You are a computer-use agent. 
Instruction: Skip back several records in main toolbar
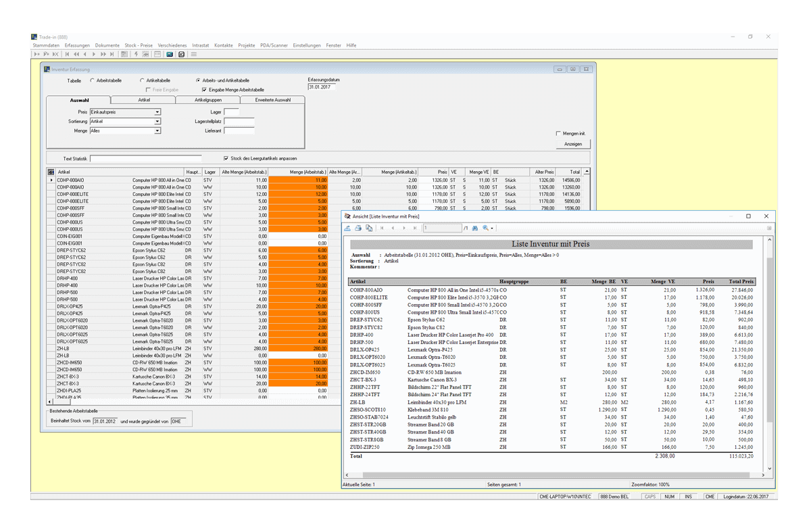(x=76, y=54)
